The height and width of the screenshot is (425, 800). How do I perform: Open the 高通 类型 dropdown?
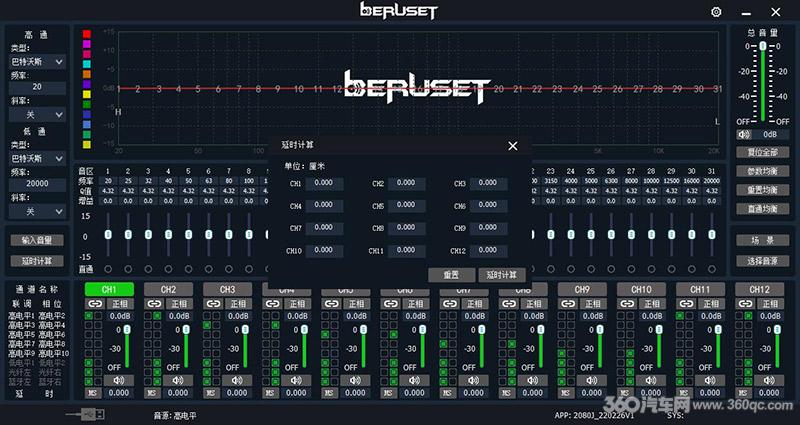(37, 62)
